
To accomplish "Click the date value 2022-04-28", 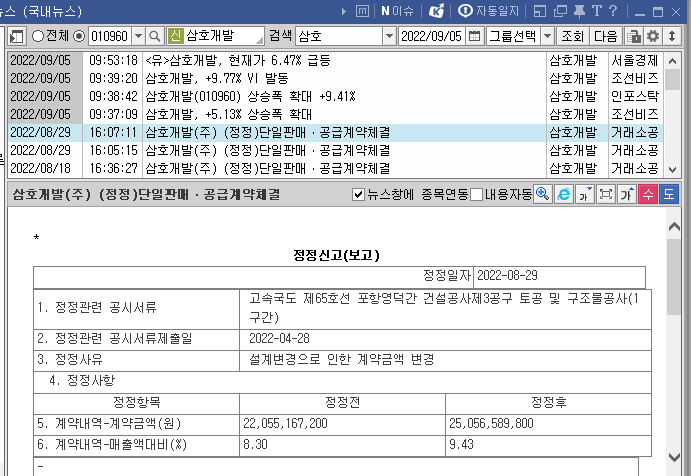I will point(279,338).
